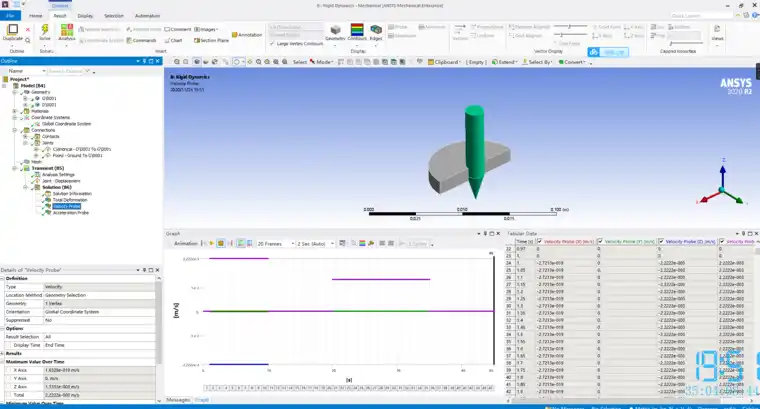The height and width of the screenshot is (409, 760).
Task: Open the Analysis icon in ribbon
Action: pyautogui.click(x=67, y=29)
